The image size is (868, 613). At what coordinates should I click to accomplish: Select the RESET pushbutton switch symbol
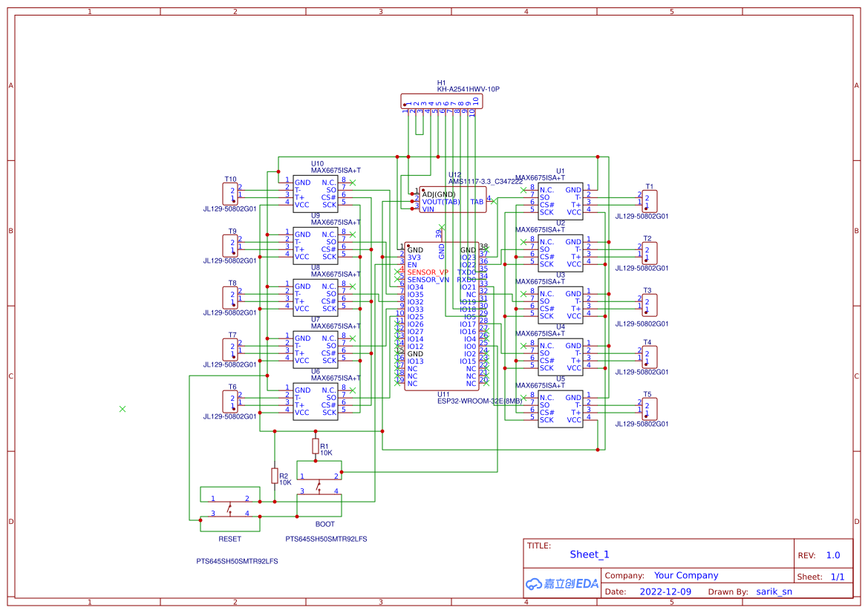coord(229,507)
